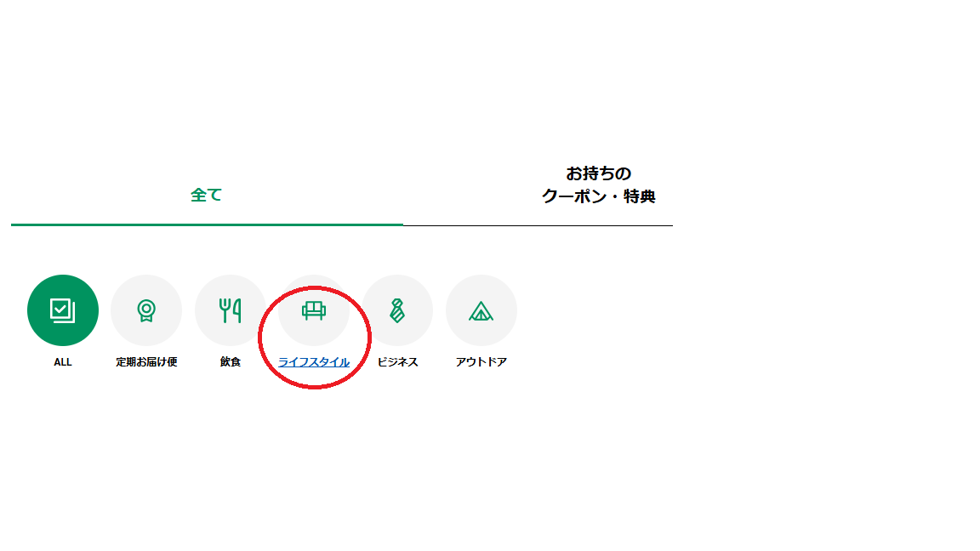This screenshot has width=980, height=551.
Task: Click the 飲食 label
Action: (x=230, y=362)
